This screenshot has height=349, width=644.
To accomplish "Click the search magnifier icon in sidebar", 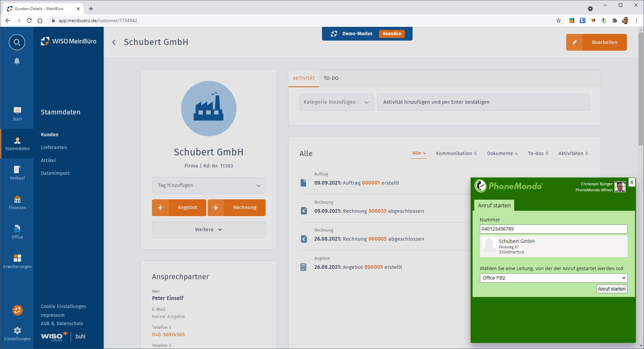I will [17, 42].
